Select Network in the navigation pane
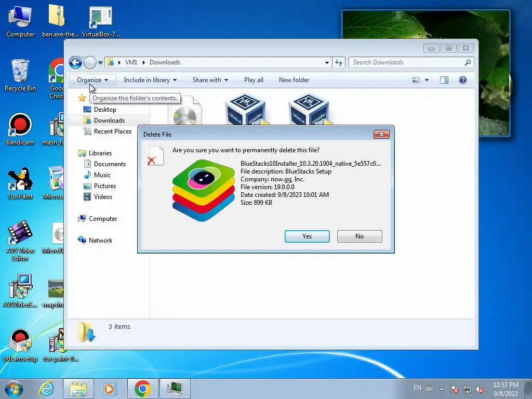Viewport: 532px width, 399px height. pos(100,241)
